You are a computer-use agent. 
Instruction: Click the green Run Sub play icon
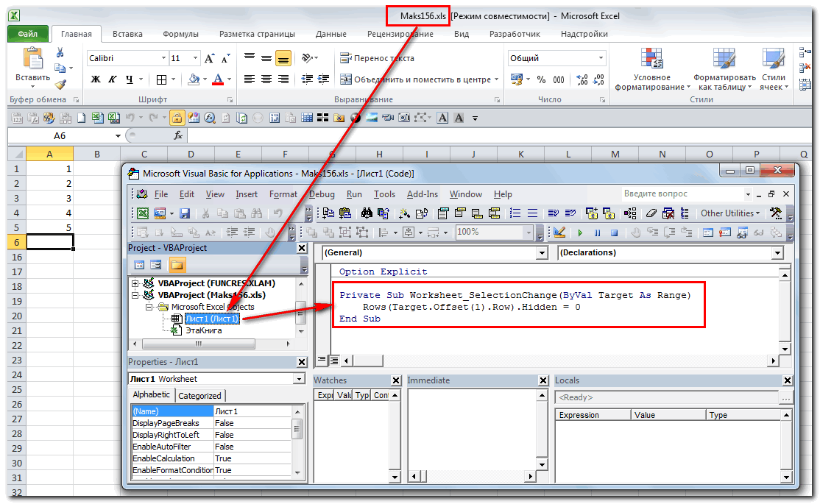point(579,233)
